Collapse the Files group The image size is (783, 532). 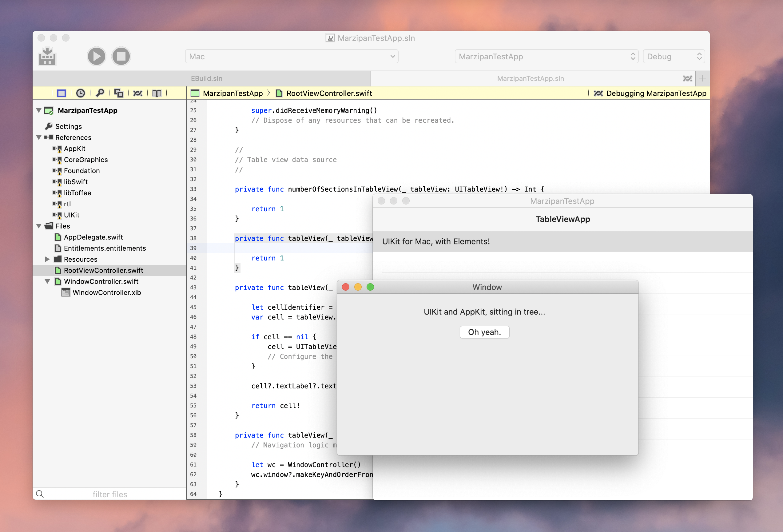pyautogui.click(x=39, y=226)
